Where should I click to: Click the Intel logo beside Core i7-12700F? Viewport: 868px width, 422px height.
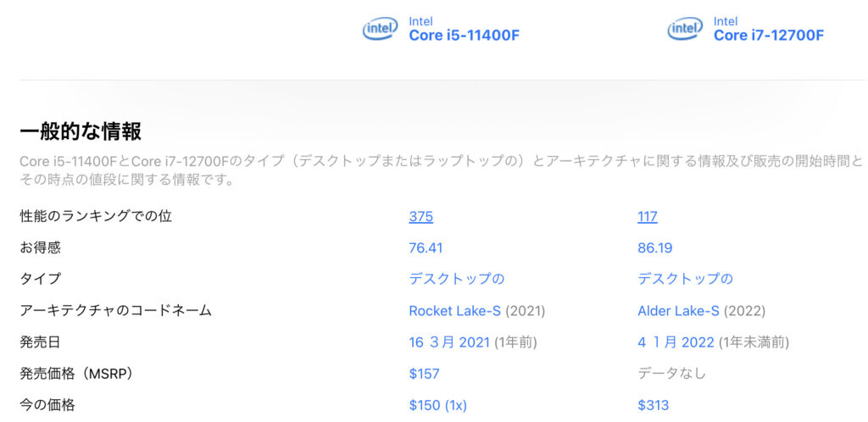pyautogui.click(x=685, y=29)
